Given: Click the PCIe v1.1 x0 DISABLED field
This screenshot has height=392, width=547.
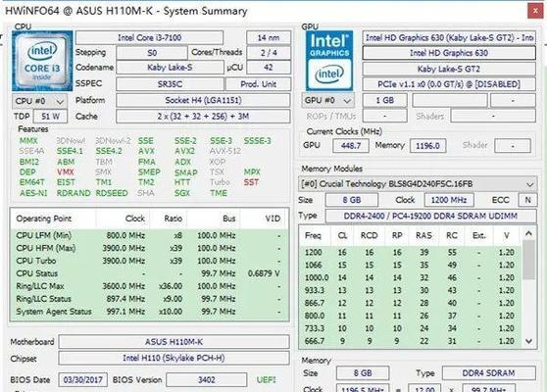Looking at the screenshot, I should pos(449,84).
